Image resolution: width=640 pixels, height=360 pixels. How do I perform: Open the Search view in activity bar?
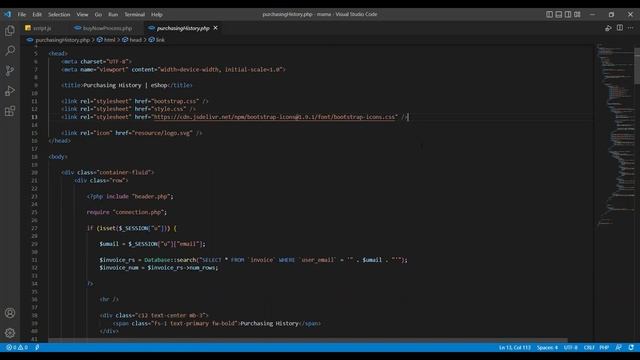10,51
